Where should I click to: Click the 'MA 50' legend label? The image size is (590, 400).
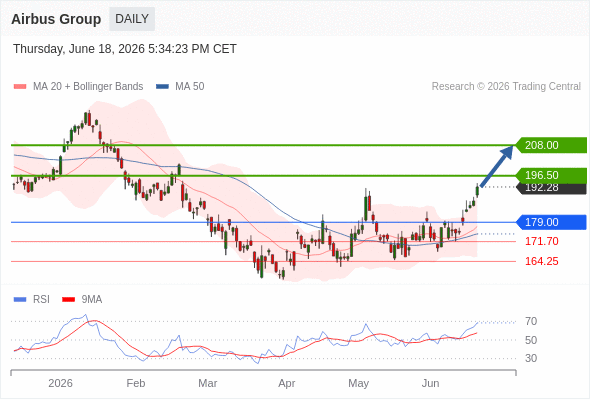(190, 87)
